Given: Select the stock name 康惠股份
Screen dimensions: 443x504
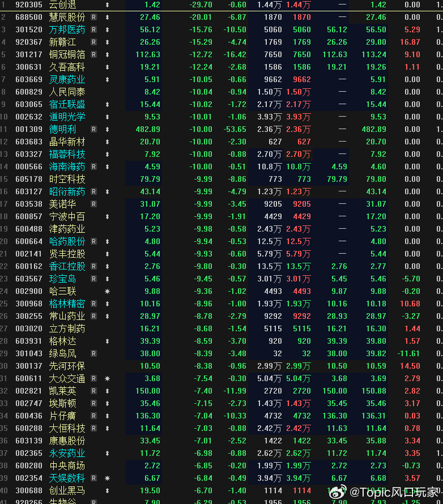Looking at the screenshot, I should pyautogui.click(x=67, y=441).
